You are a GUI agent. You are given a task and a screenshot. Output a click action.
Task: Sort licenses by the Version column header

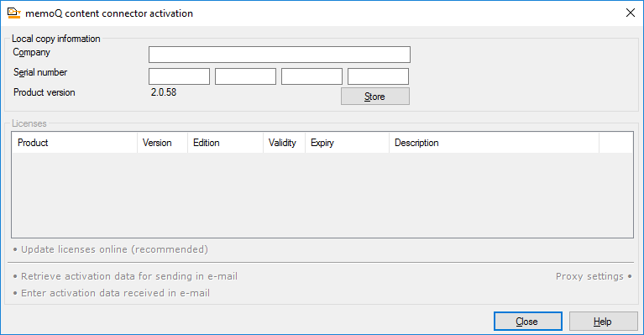point(162,143)
